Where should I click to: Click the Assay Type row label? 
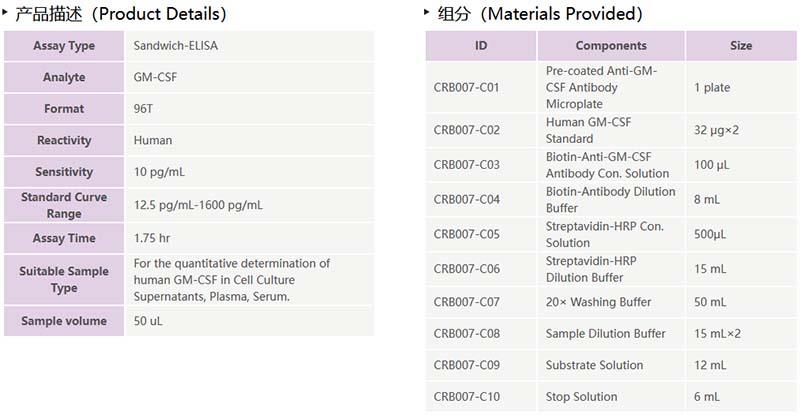click(x=64, y=46)
